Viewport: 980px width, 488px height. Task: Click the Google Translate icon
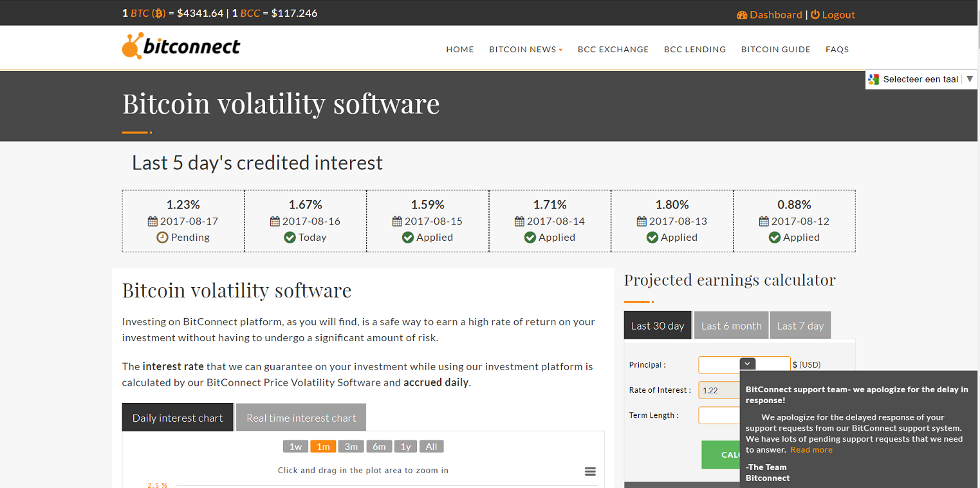(x=873, y=79)
